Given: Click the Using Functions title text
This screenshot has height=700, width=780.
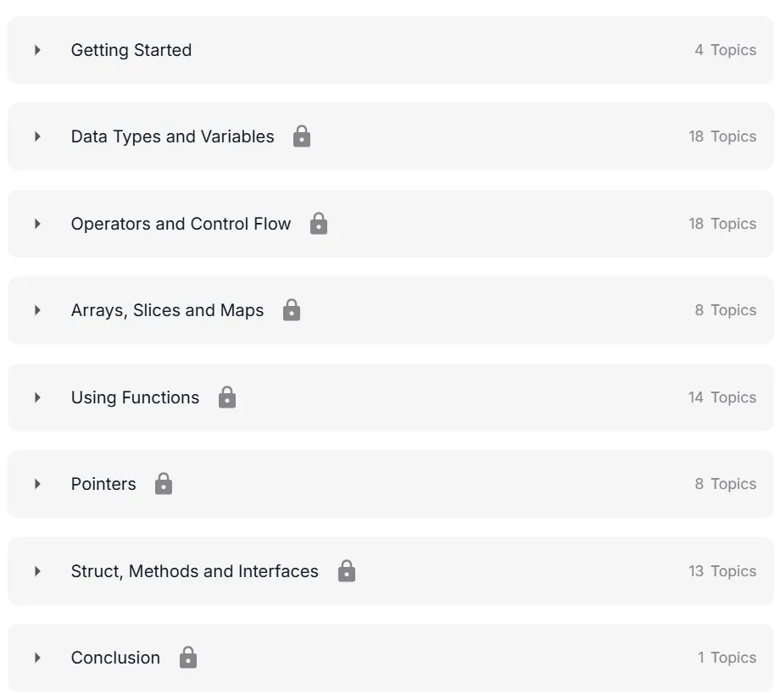Looking at the screenshot, I should pyautogui.click(x=136, y=397).
